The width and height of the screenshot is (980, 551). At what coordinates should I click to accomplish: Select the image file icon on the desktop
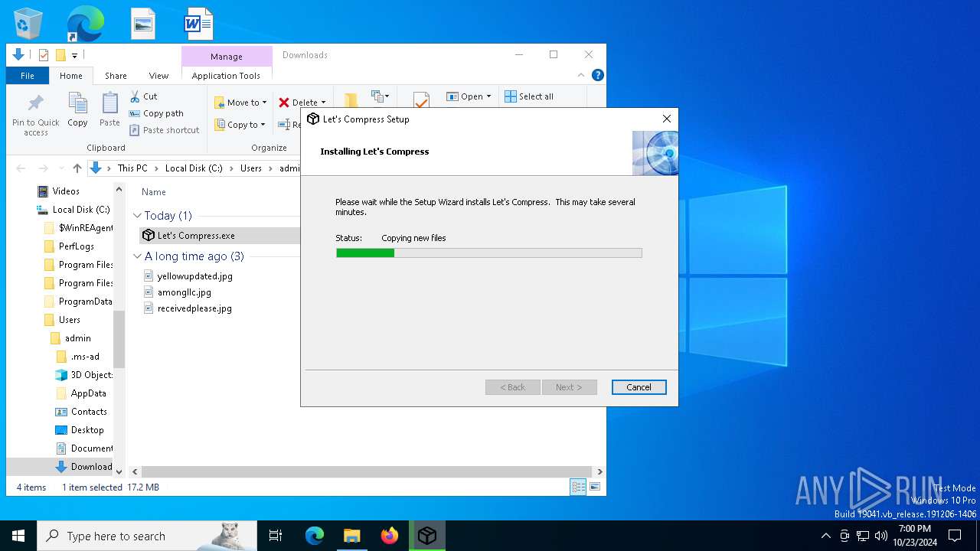[x=143, y=24]
